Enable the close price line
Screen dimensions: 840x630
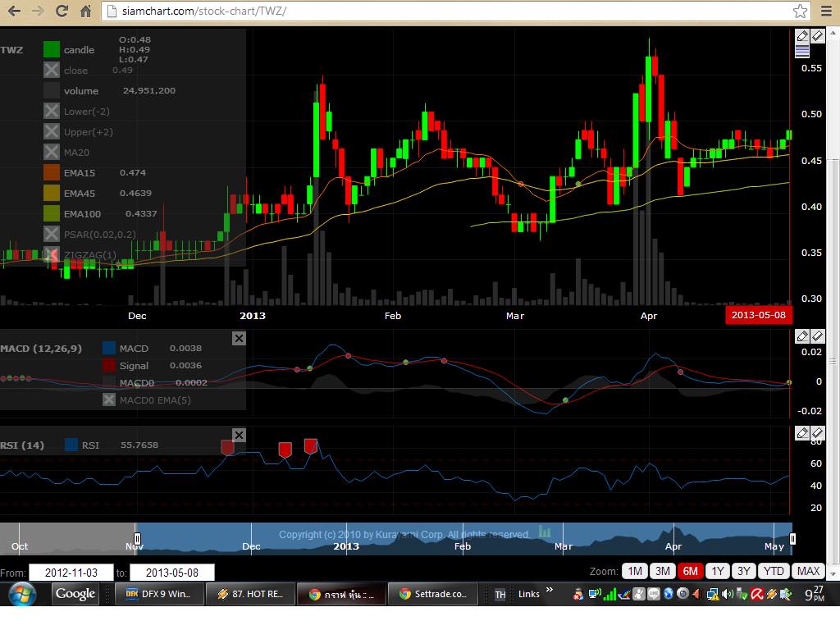point(52,71)
